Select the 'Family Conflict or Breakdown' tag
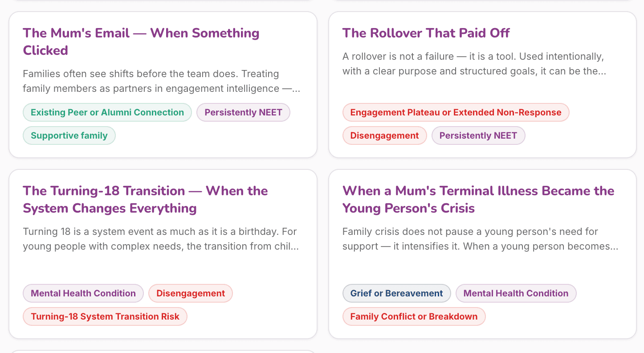The width and height of the screenshot is (644, 353). (414, 316)
